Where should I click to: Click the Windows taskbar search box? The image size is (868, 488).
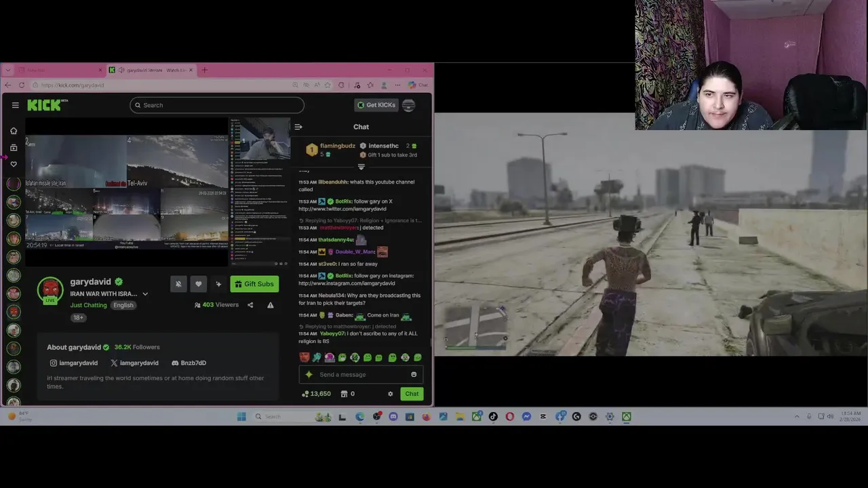click(x=292, y=417)
